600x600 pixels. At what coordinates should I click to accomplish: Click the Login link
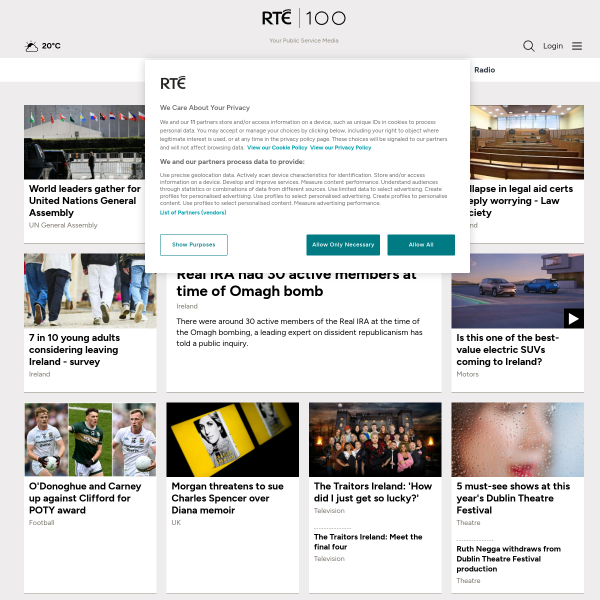pyautogui.click(x=553, y=46)
